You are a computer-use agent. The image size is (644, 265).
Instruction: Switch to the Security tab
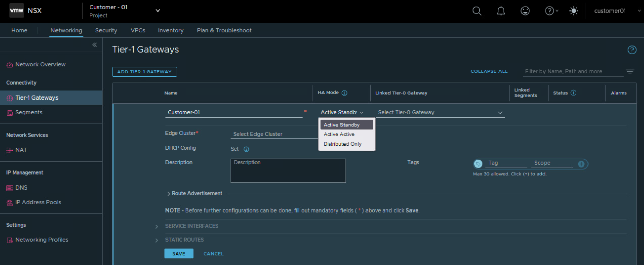pyautogui.click(x=106, y=30)
